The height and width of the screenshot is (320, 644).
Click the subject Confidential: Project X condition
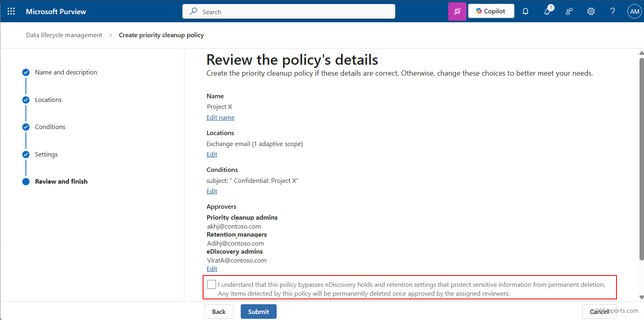click(x=252, y=181)
